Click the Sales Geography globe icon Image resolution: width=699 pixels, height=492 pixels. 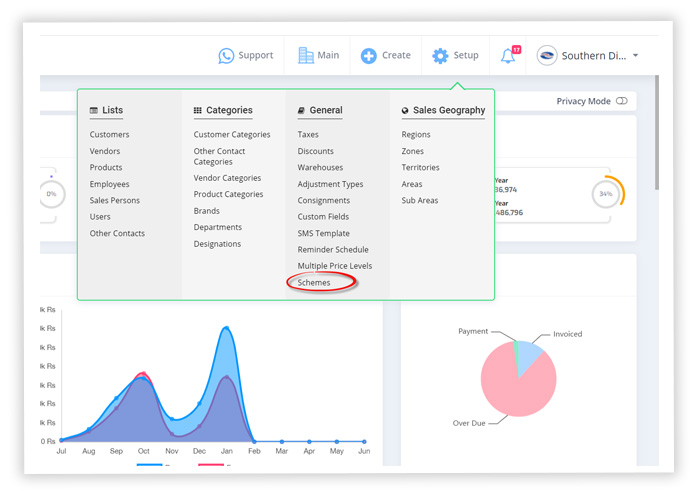tap(405, 111)
